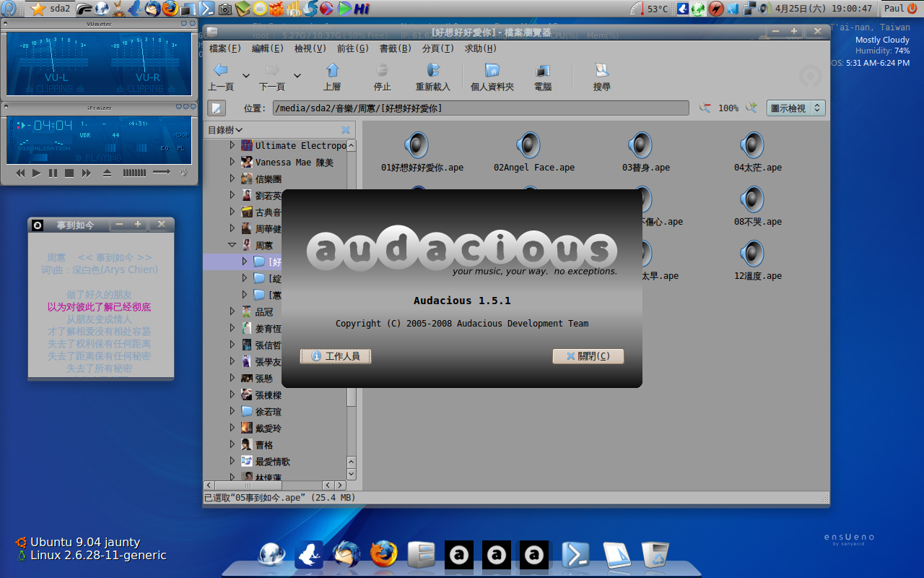924x578 pixels.
Task: Select Vanessa Mae 陳美 in directory tree
Action: tap(294, 163)
